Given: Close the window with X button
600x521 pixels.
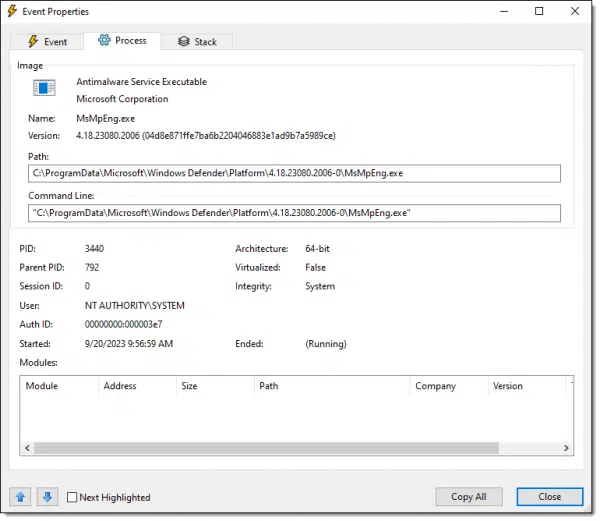Looking at the screenshot, I should pos(575,11).
